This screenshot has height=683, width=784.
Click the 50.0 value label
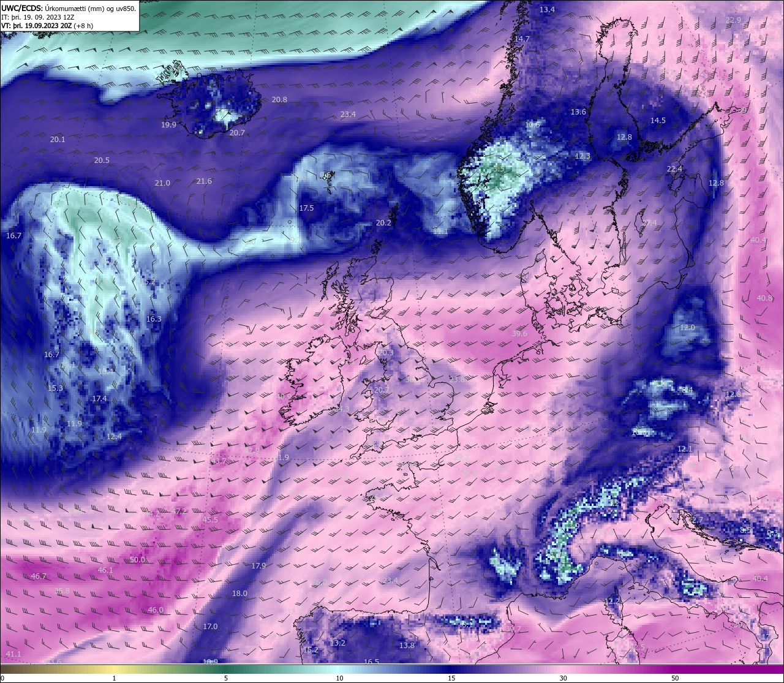(137, 560)
